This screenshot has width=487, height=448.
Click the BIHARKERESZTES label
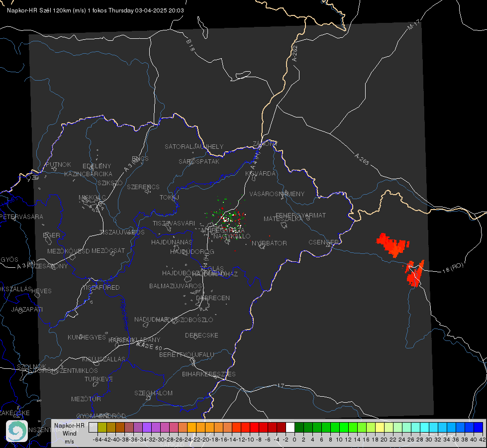(209, 374)
